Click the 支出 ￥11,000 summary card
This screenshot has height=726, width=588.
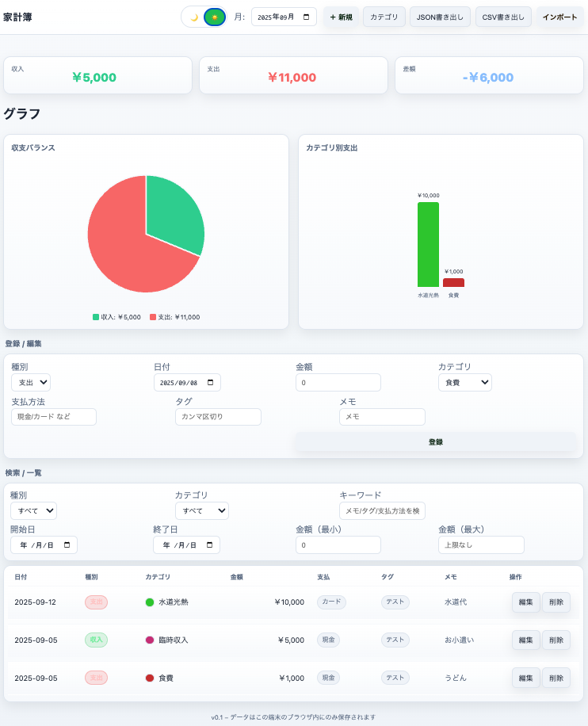pyautogui.click(x=293, y=75)
